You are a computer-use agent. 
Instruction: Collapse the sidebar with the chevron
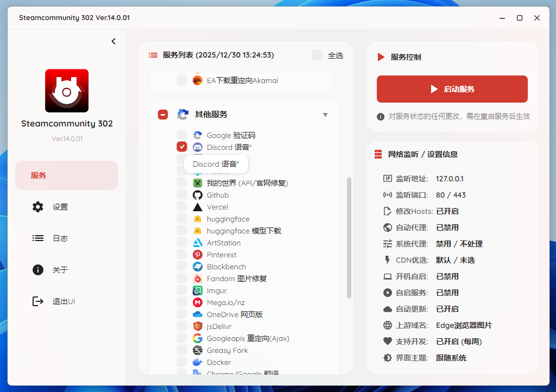click(x=113, y=41)
